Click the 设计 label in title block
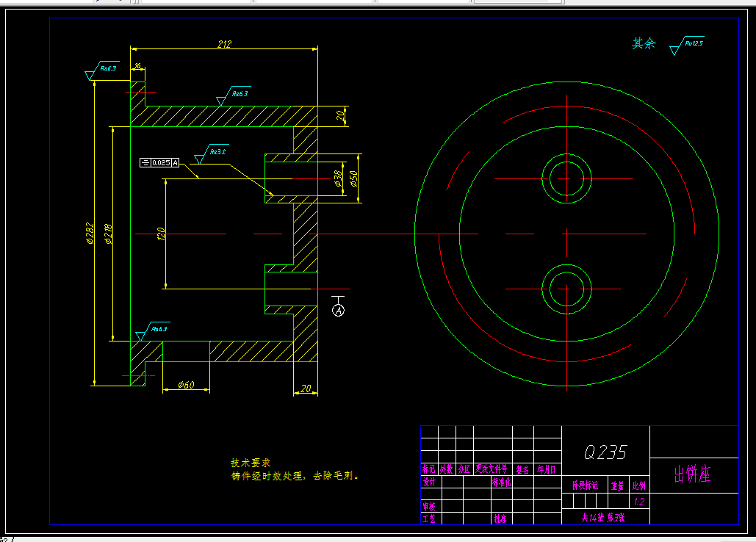Image resolution: width=756 pixels, height=542 pixels. (429, 482)
